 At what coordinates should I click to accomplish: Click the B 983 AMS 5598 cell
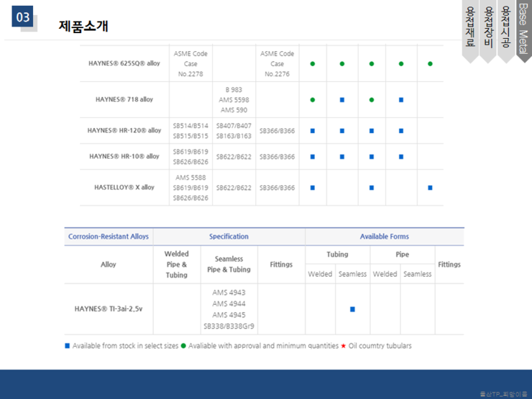click(x=234, y=100)
